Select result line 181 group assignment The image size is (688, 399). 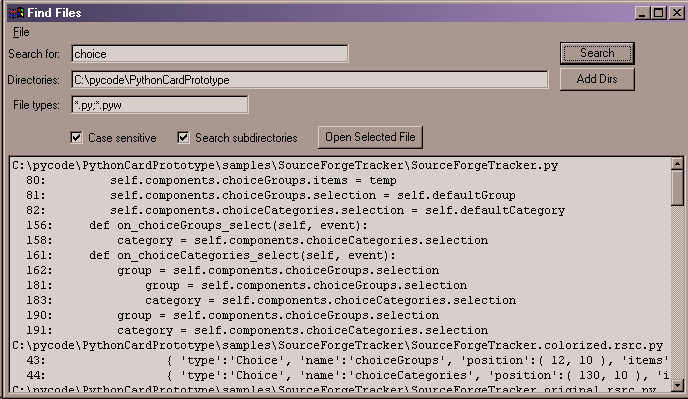pos(246,285)
